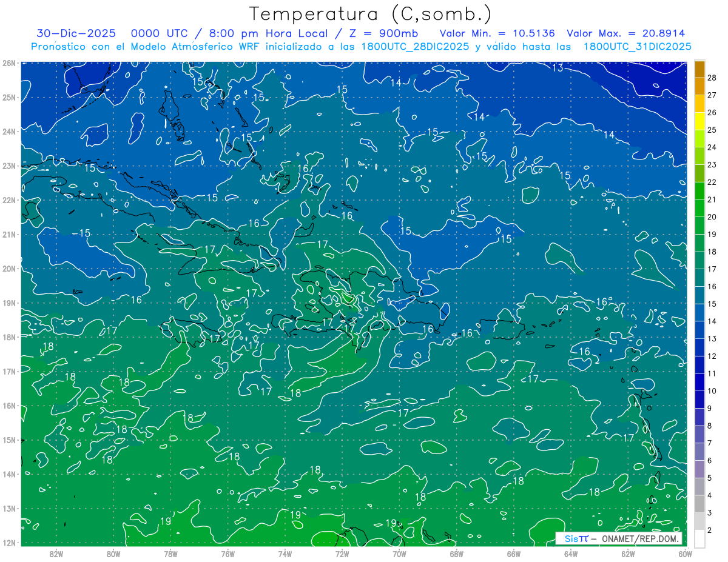Click the longitude axis label '64W'
728x562 pixels.
(570, 554)
